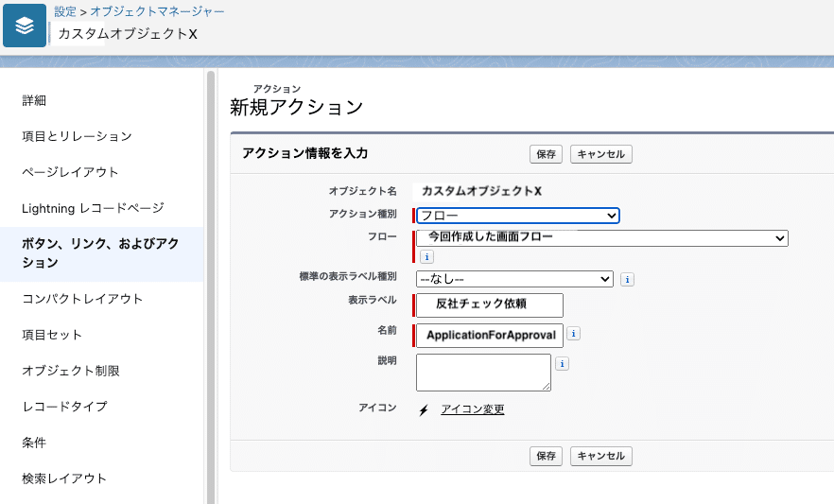The image size is (834, 504).
Task: Click the オブジェクト名 value カスタムオブジェクトX
Action: click(x=481, y=191)
